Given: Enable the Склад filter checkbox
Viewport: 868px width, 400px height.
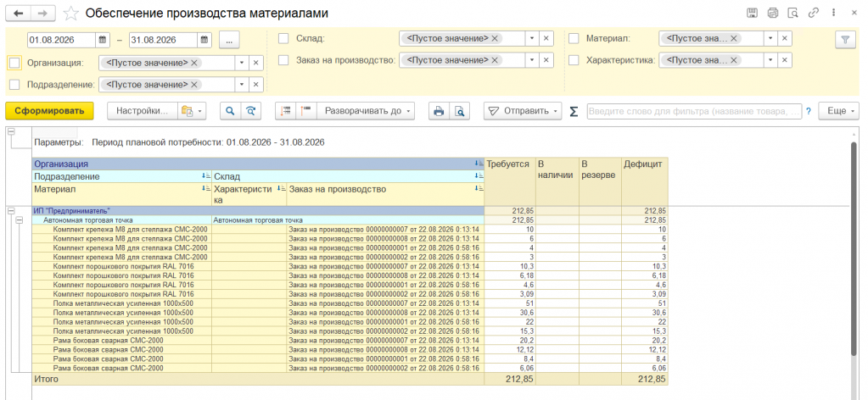Looking at the screenshot, I should [x=283, y=39].
